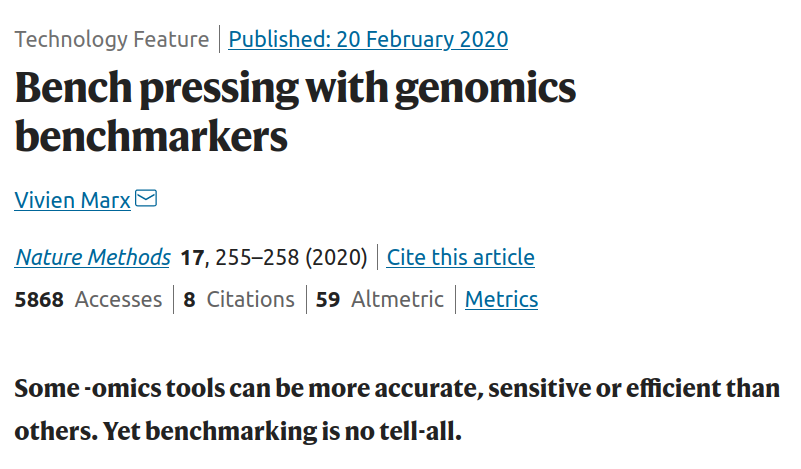Click the 5868 Accesses count
Screen dimensions: 801x469
[x=88, y=299]
